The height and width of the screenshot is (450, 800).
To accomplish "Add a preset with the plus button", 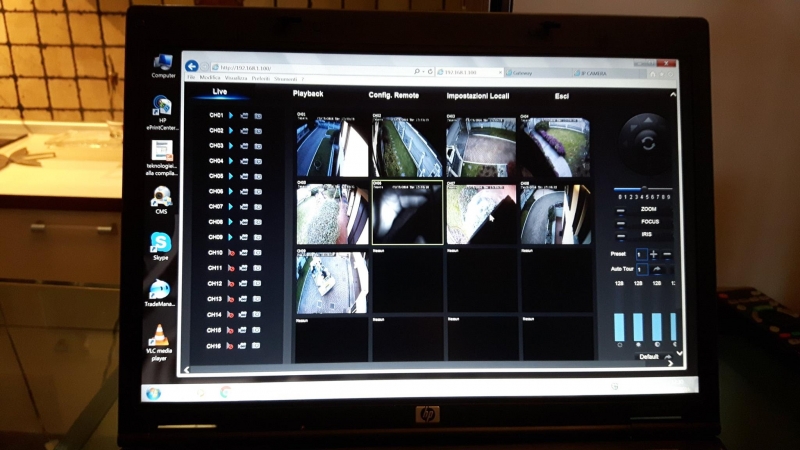I will [654, 254].
